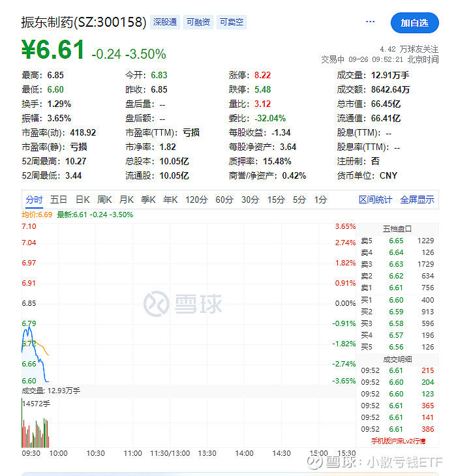Open the three-dot more options menu
The width and height of the screenshot is (456, 476).
pos(370,22)
